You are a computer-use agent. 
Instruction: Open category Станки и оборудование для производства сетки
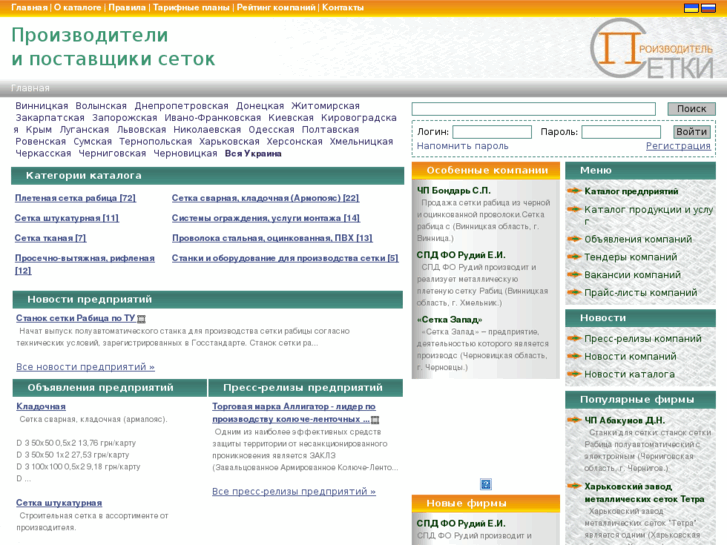tap(285, 258)
